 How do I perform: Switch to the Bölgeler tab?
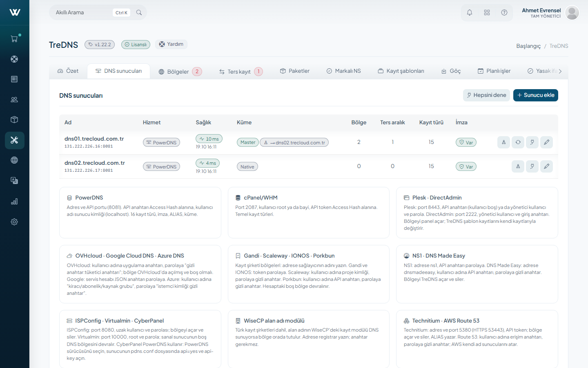point(180,72)
